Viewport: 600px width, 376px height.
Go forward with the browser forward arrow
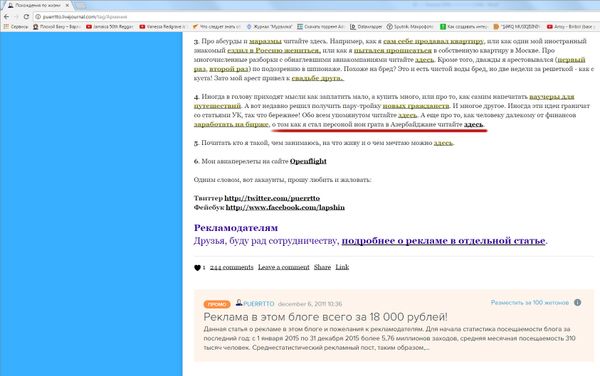click(x=16, y=17)
